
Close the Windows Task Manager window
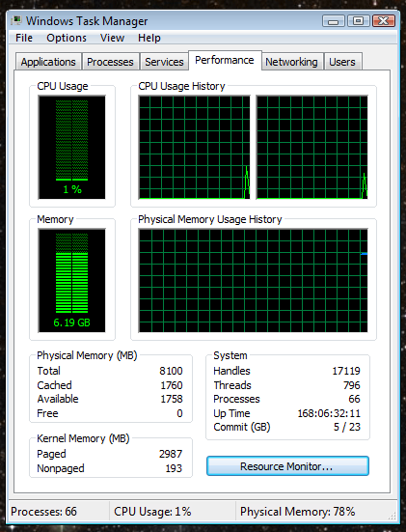pos(384,21)
